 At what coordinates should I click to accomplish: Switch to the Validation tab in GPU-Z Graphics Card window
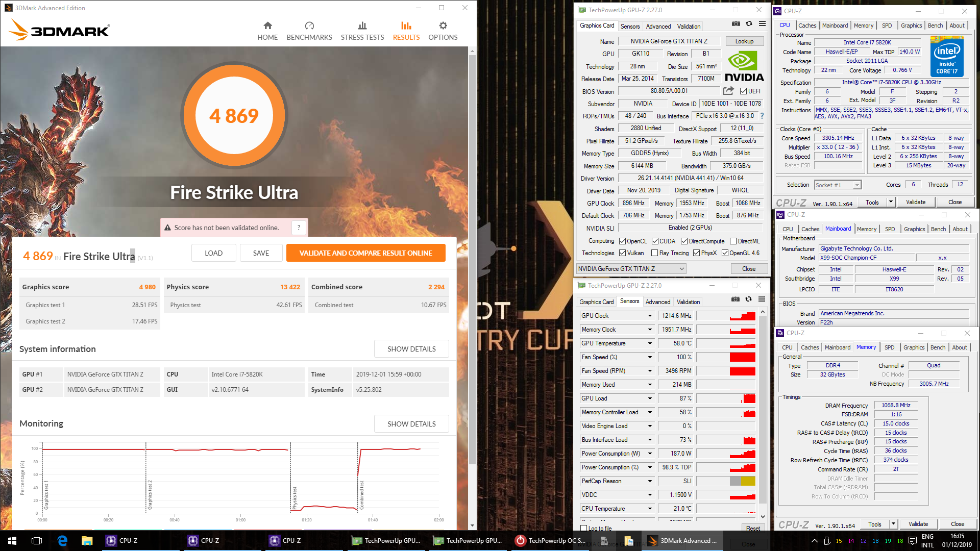[689, 27]
